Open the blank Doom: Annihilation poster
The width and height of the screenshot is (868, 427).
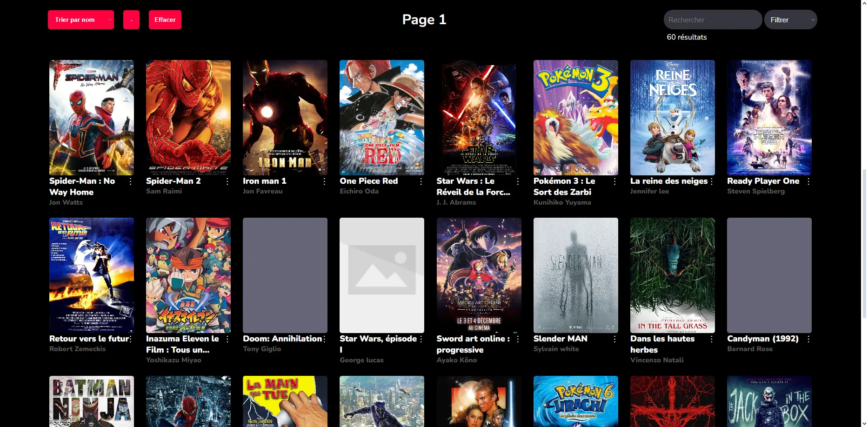click(285, 275)
